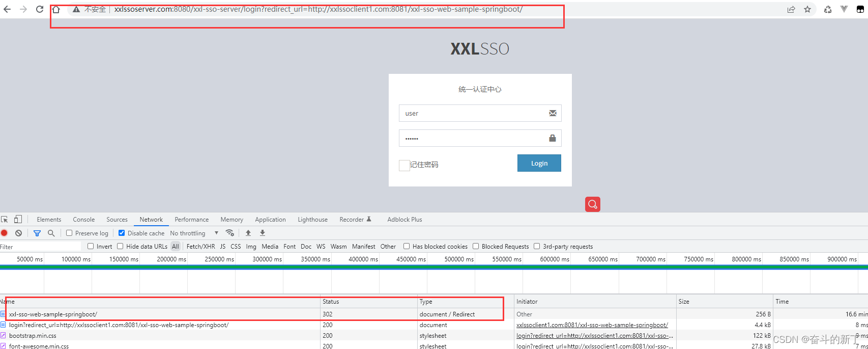This screenshot has width=868, height=349.
Task: Filter requests by JS type
Action: [x=223, y=247]
